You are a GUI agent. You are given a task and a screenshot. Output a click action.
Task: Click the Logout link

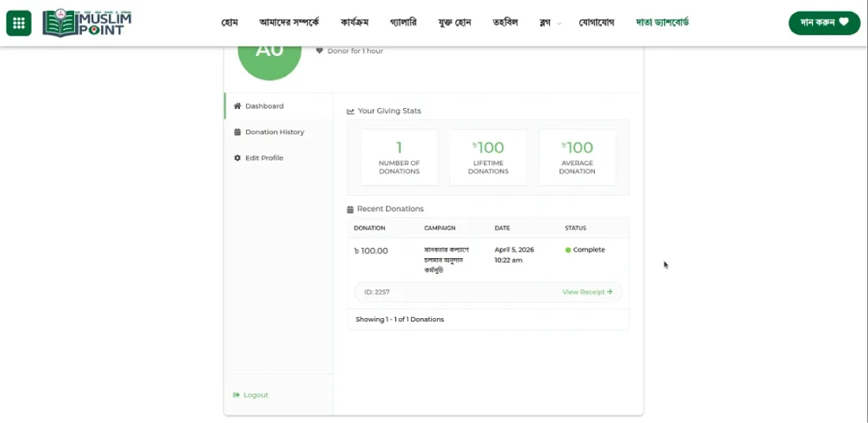click(251, 395)
